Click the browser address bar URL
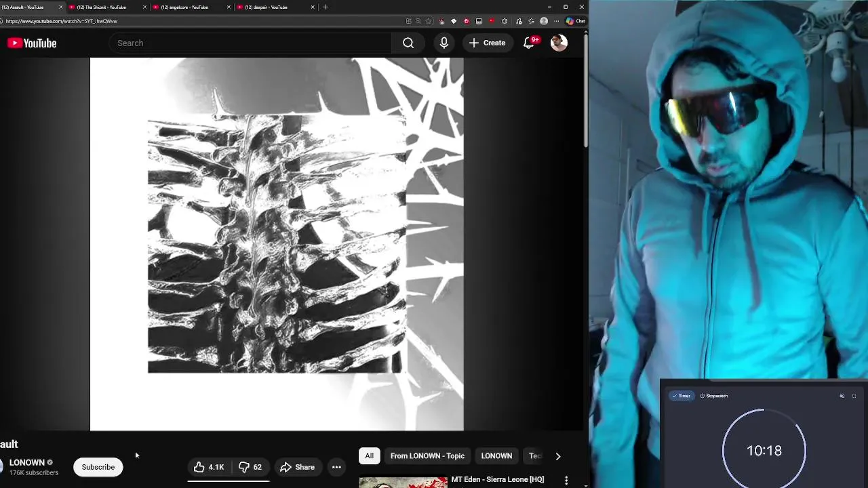The image size is (868, 488). [62, 21]
